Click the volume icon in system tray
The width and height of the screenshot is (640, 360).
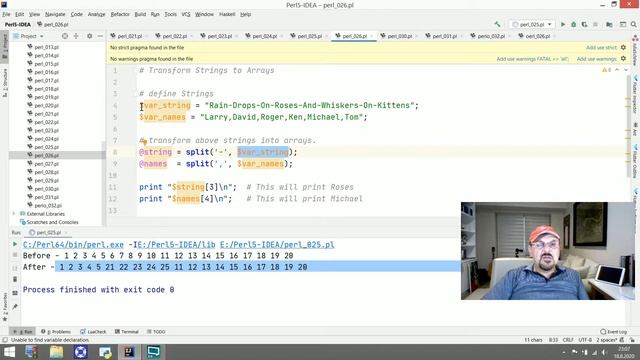pyautogui.click(x=604, y=352)
